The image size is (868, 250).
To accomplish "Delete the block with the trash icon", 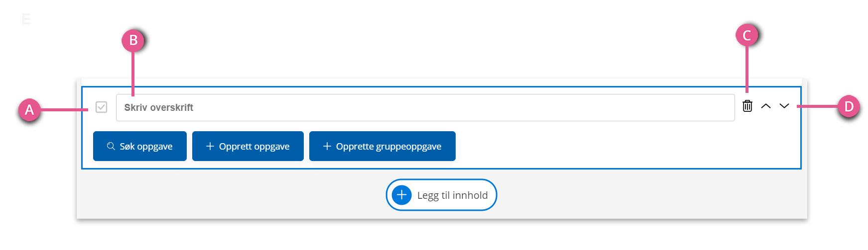I will [x=747, y=106].
